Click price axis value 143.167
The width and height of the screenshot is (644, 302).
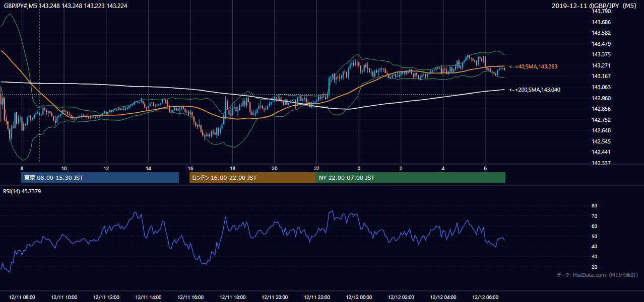[601, 76]
